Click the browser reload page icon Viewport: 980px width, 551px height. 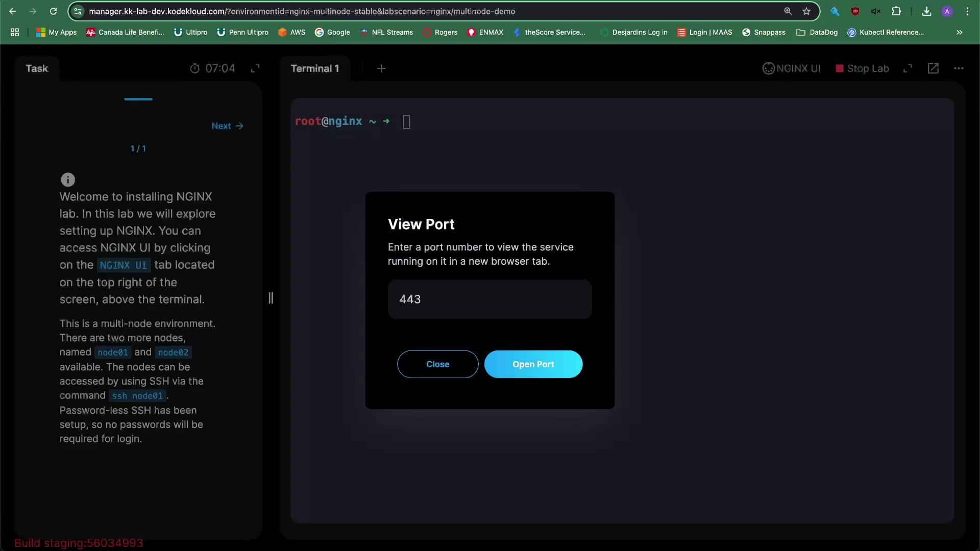(53, 11)
